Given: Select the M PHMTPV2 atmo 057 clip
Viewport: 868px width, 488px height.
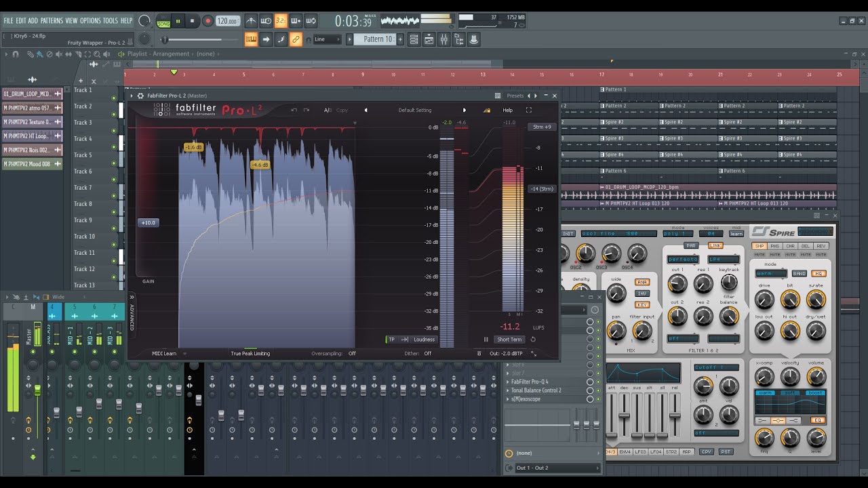Looking at the screenshot, I should point(32,108).
